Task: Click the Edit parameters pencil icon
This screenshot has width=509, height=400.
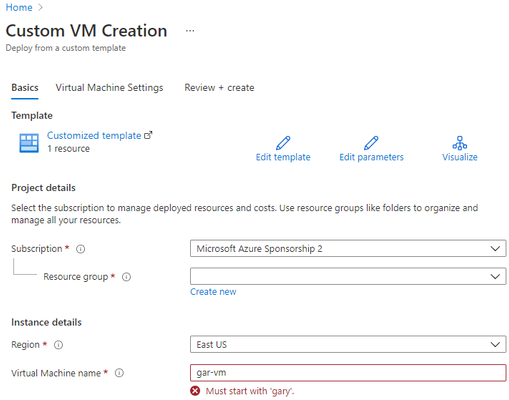Action: [x=371, y=143]
